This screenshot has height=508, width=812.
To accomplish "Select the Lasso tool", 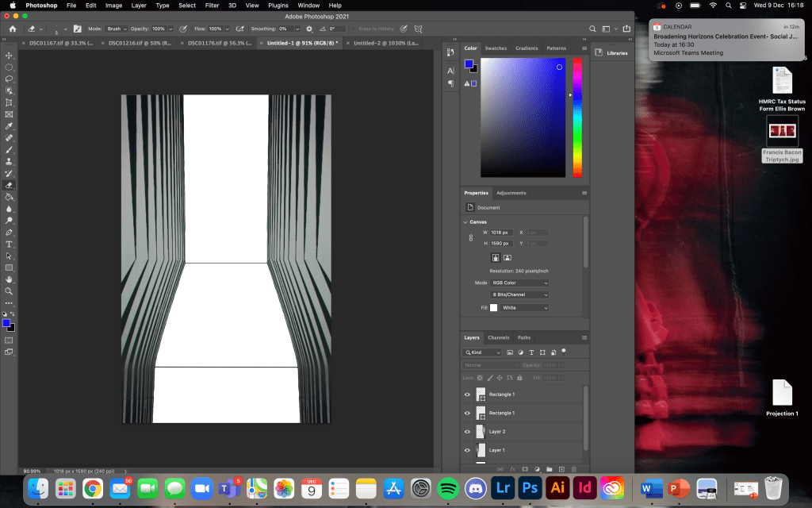I will [10, 79].
